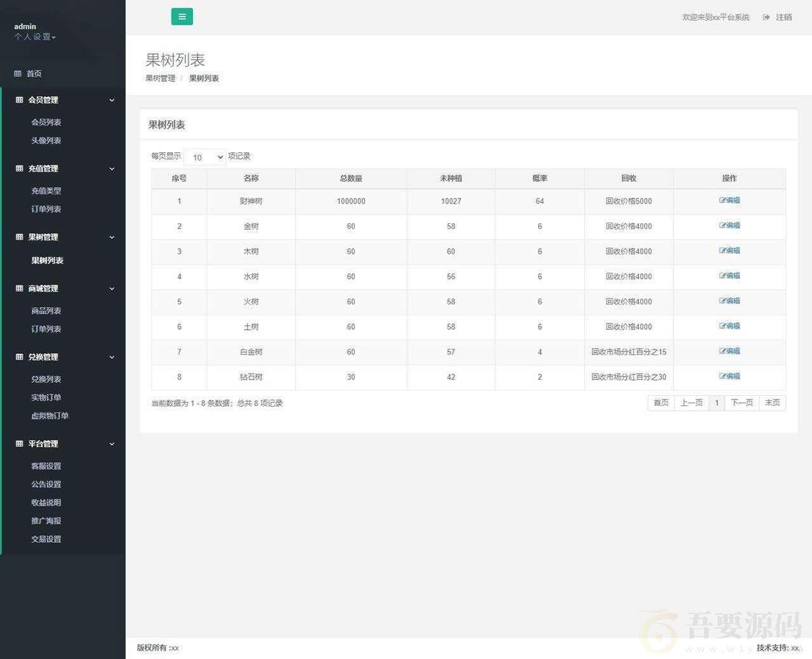Click 钻石树 name cell

[251, 377]
